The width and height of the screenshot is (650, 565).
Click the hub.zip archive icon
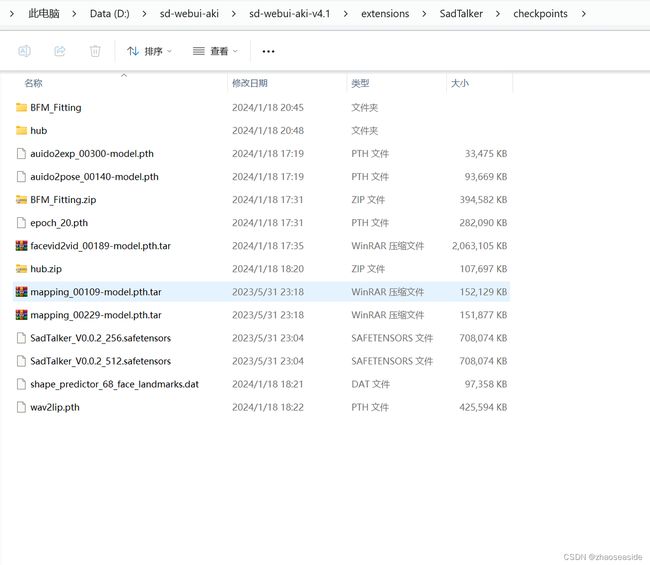21,269
